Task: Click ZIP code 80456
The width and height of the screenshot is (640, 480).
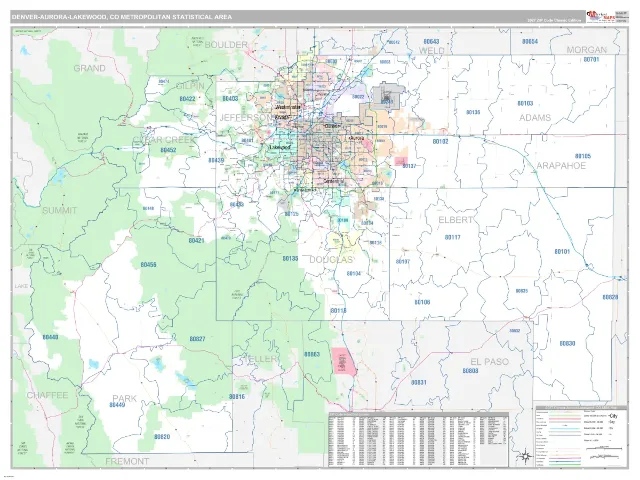Action: pos(149,265)
